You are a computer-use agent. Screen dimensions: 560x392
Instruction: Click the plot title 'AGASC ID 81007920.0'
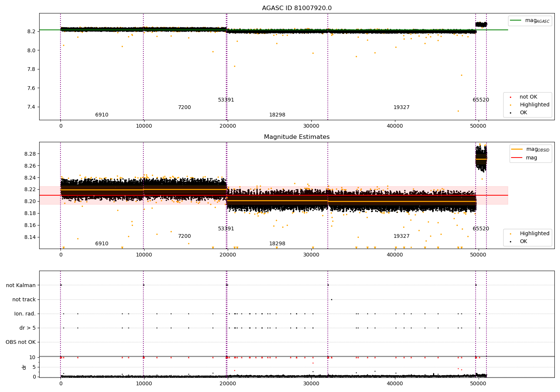point(297,8)
